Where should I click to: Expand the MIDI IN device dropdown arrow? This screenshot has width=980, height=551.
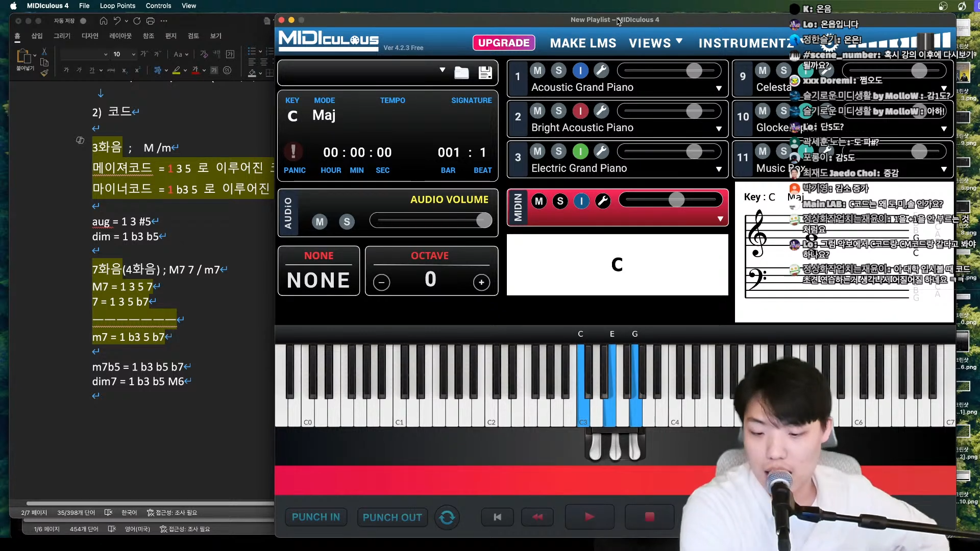(720, 219)
